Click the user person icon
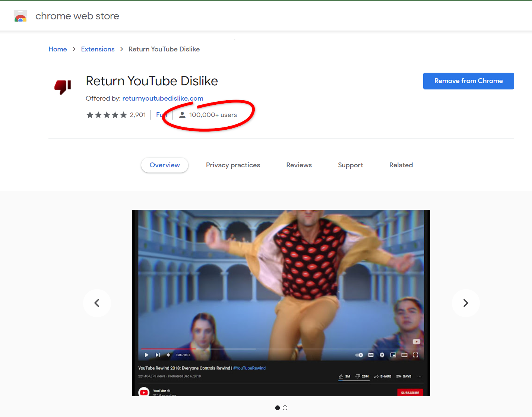532x417 pixels. [182, 115]
